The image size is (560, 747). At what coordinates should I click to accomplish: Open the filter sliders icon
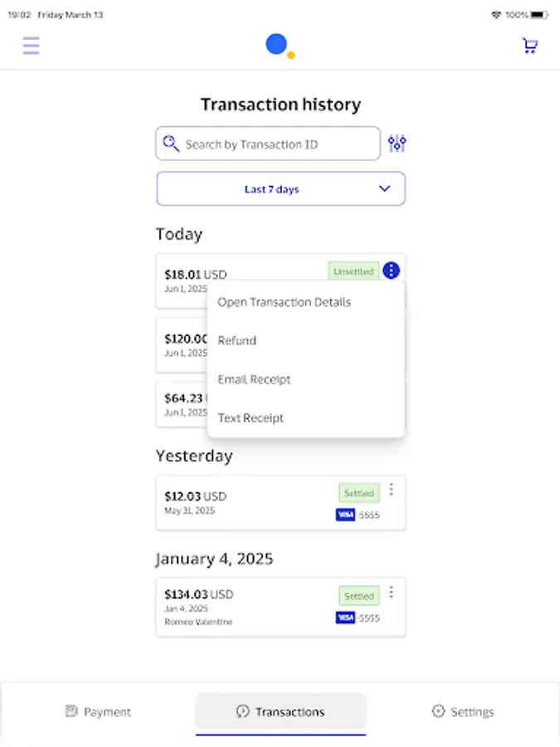[x=397, y=144]
